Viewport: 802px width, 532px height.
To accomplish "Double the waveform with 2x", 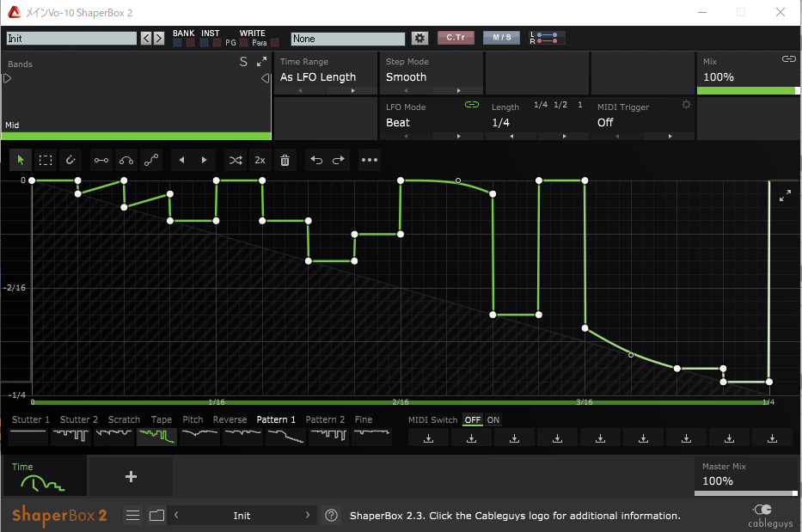I will (x=260, y=160).
